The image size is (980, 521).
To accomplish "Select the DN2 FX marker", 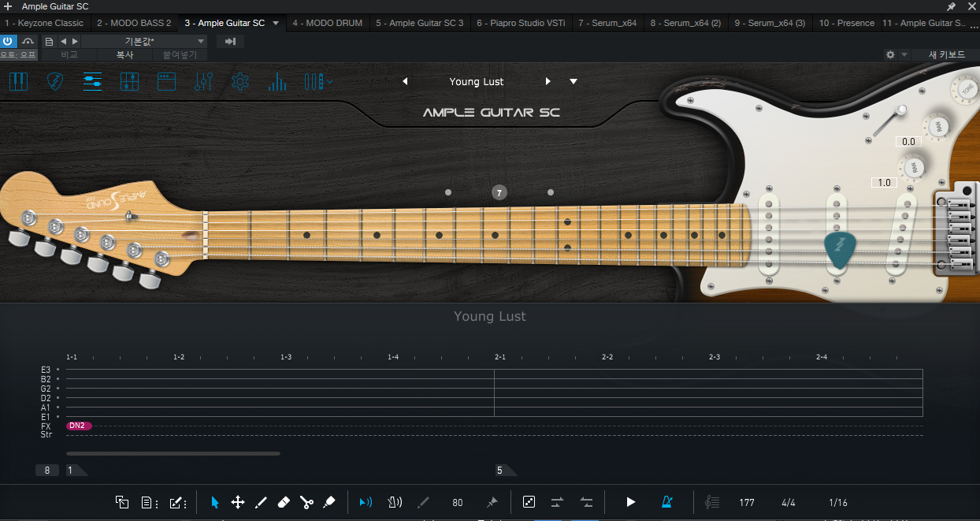I will click(x=78, y=426).
